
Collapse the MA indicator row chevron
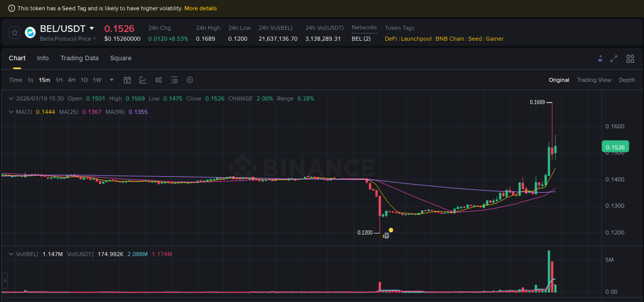(x=10, y=112)
